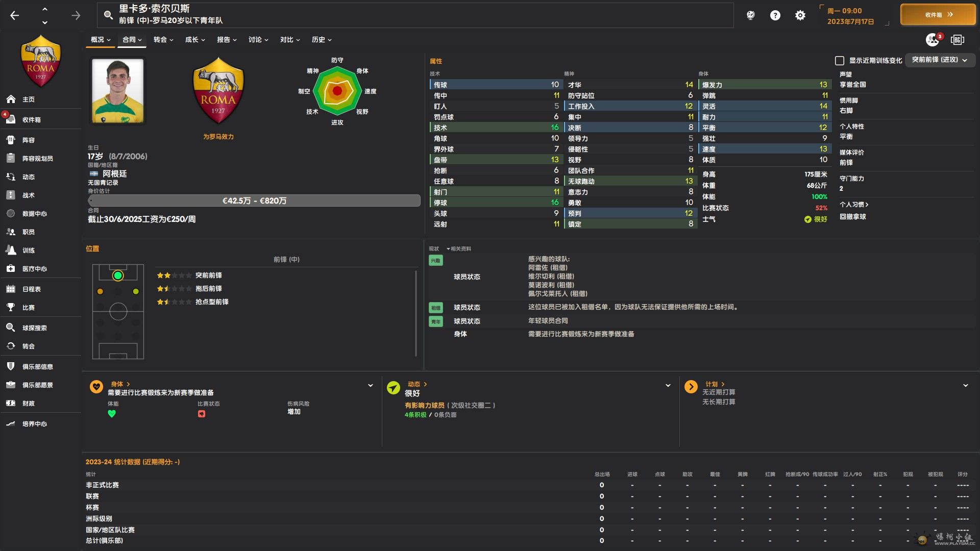Click the search magnifier icon
This screenshot has width=980, height=551.
(x=108, y=15)
